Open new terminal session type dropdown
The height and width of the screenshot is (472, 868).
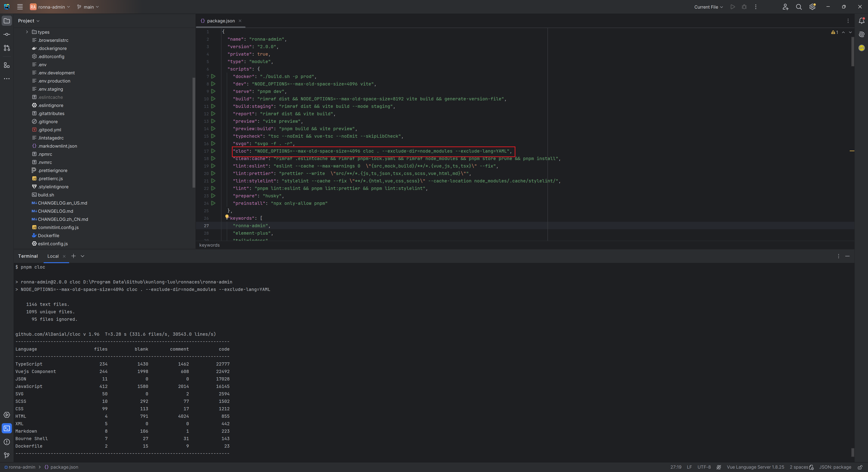(83, 256)
